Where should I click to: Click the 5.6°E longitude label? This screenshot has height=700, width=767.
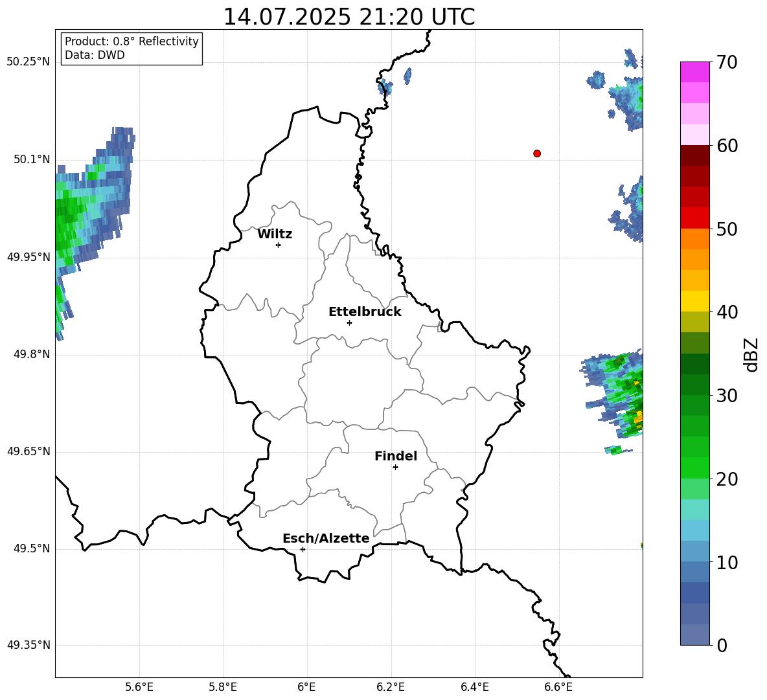[139, 687]
